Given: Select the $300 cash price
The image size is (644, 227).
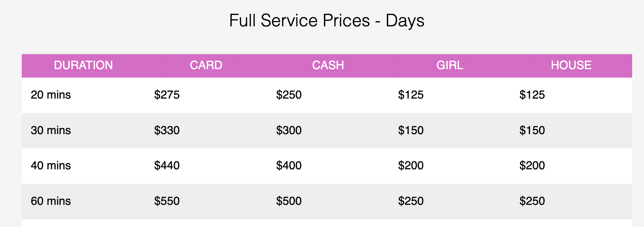Looking at the screenshot, I should (x=289, y=130).
